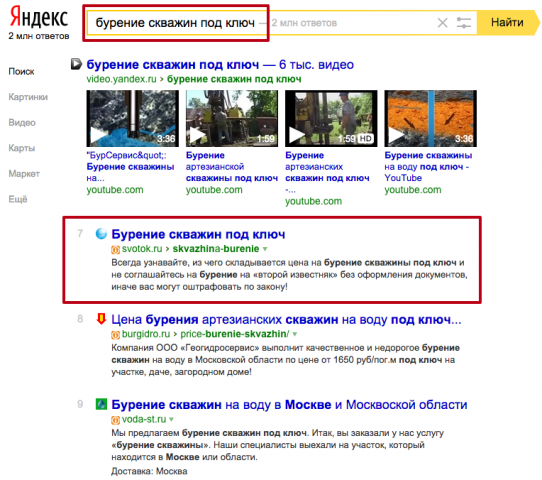This screenshot has height=480, width=542.
Task: Open the Бурение артезианской скважины под ключ video title
Action: click(232, 167)
